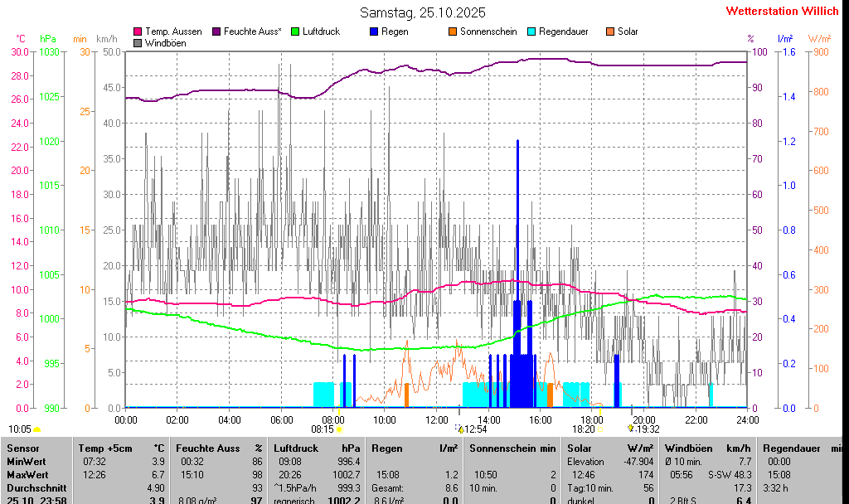Click the Regen Gesamt value 8.6
This screenshot has width=849, height=504.
point(451,488)
